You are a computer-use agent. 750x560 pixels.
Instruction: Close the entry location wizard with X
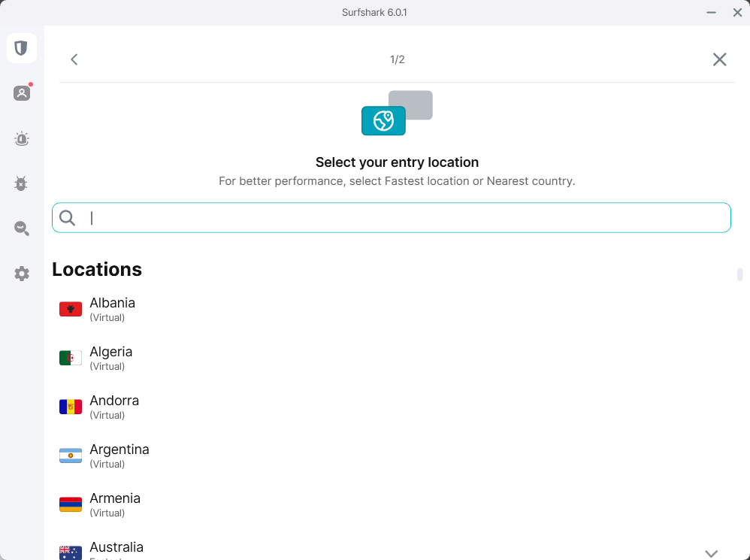(719, 59)
